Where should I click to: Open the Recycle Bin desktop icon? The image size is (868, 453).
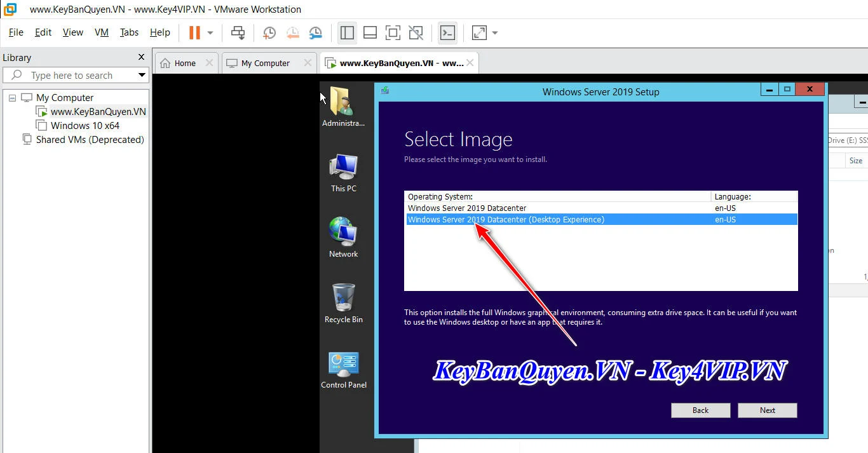[343, 303]
